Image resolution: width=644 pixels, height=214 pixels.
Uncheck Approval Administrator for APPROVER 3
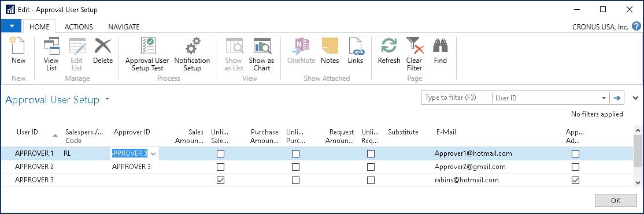coord(575,180)
